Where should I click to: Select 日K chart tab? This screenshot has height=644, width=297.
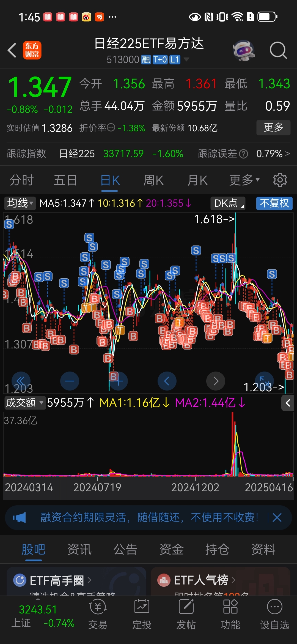click(110, 180)
